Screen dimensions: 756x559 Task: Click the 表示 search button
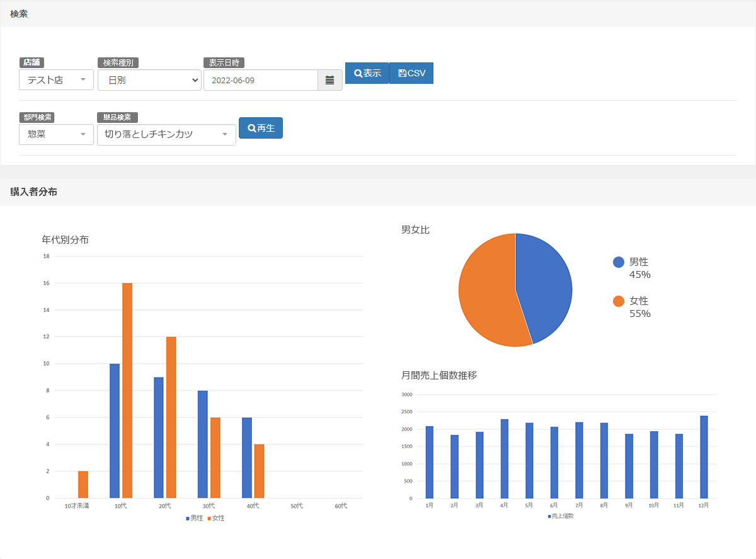[367, 73]
